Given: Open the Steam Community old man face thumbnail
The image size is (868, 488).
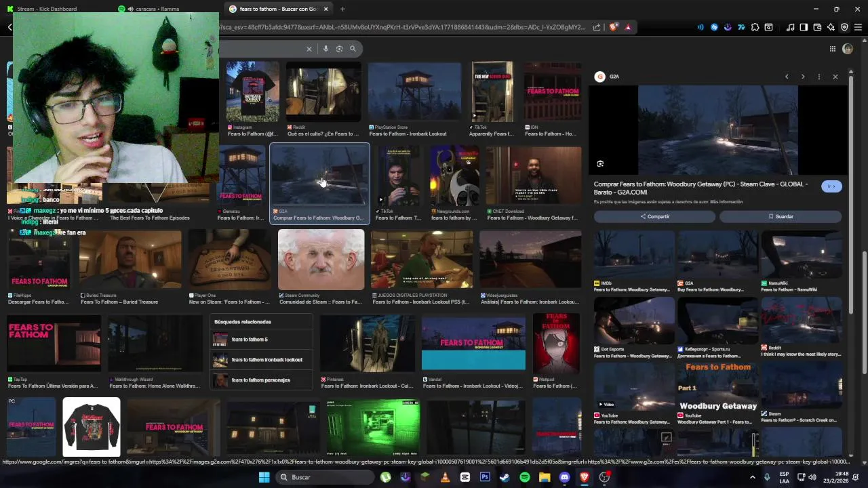Looking at the screenshot, I should click(321, 260).
